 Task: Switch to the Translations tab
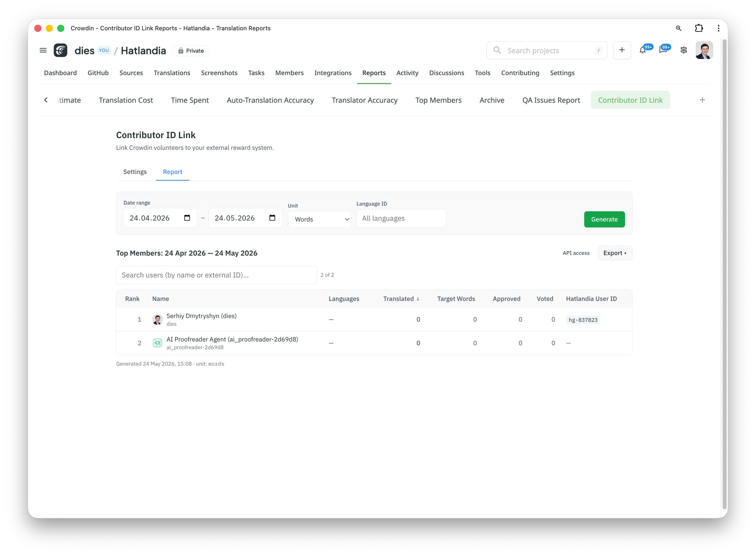tap(172, 73)
